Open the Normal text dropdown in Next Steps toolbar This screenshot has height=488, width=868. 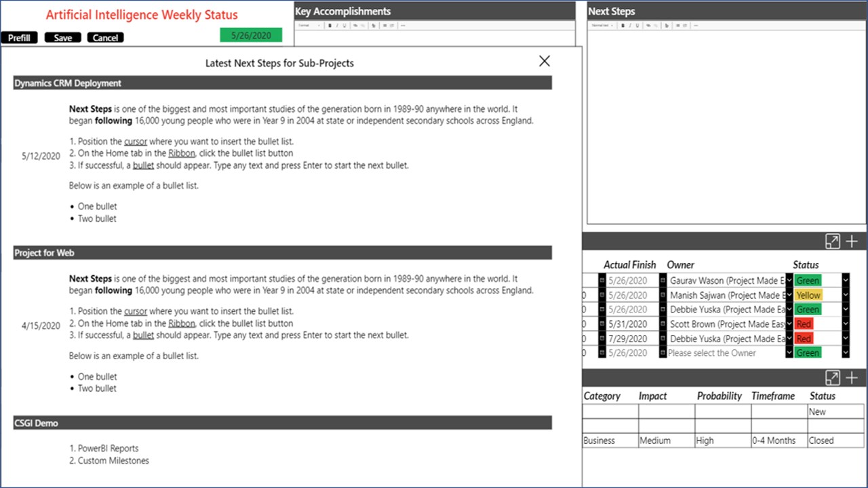pyautogui.click(x=602, y=26)
